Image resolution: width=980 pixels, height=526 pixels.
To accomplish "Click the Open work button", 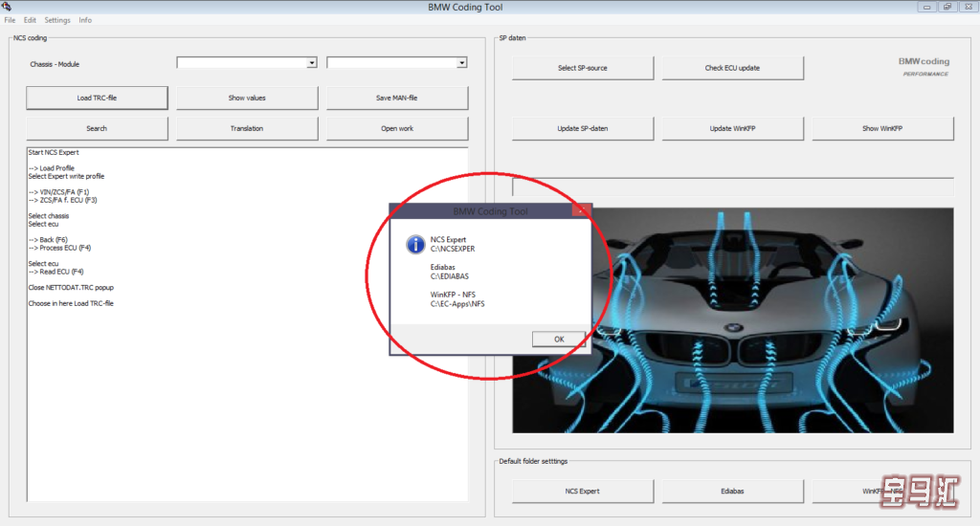I will point(397,129).
